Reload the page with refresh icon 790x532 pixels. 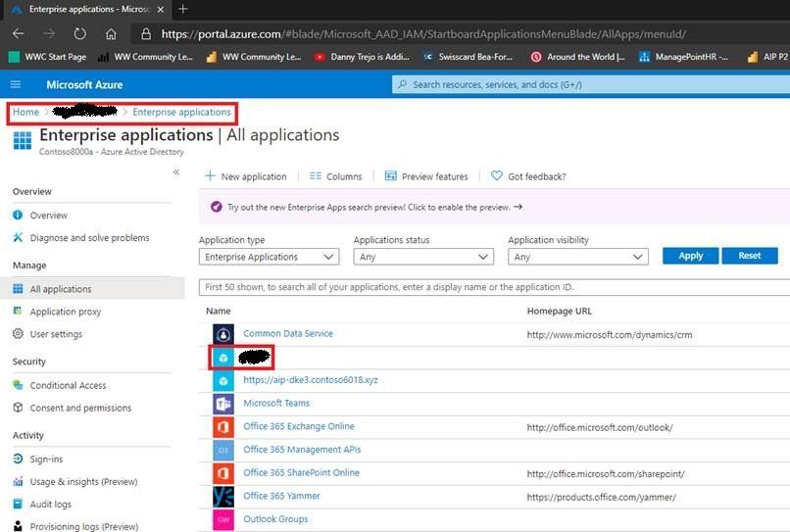coord(79,33)
